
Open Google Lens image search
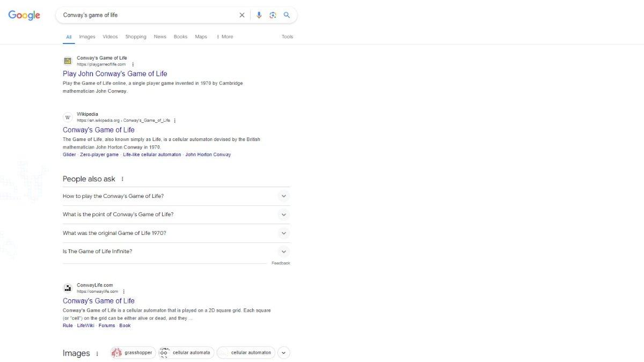click(x=273, y=15)
